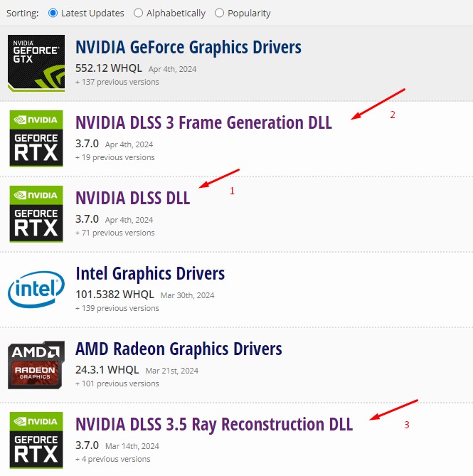Viewport: 473px width, 476px height.
Task: Open NVIDIA GeForce Graphics Drivers link
Action: pos(188,48)
